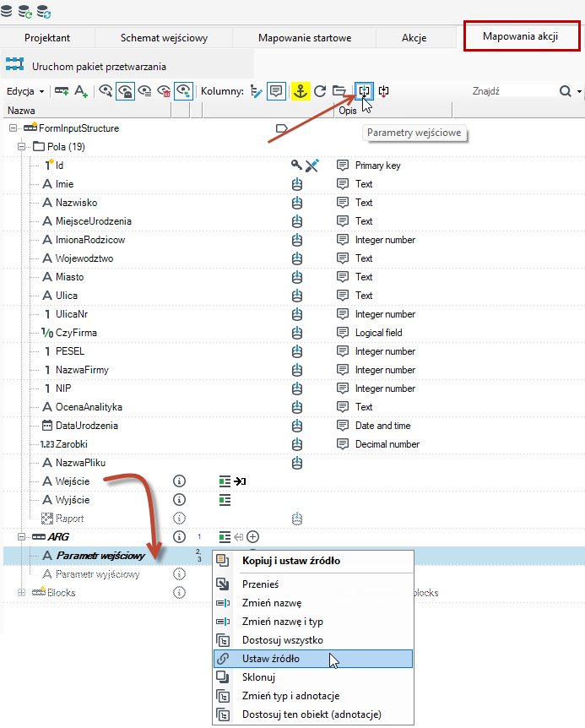Click the database mapping icon in Imie row

297,184
